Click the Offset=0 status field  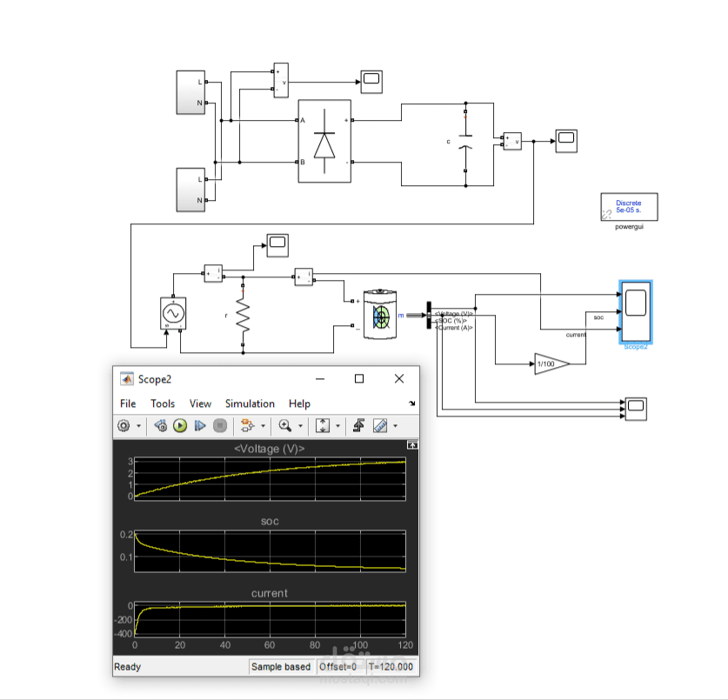(x=338, y=667)
